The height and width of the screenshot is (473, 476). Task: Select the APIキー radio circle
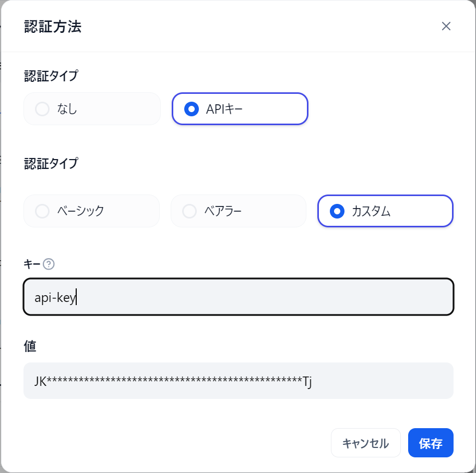tap(192, 109)
